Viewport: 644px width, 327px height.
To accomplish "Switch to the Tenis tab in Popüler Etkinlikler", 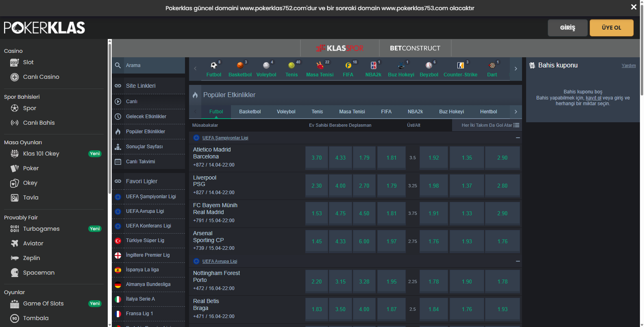I will 317,112.
